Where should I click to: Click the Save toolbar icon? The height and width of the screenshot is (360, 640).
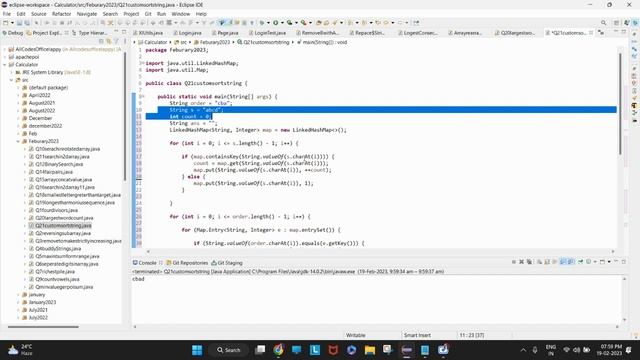[19, 23]
